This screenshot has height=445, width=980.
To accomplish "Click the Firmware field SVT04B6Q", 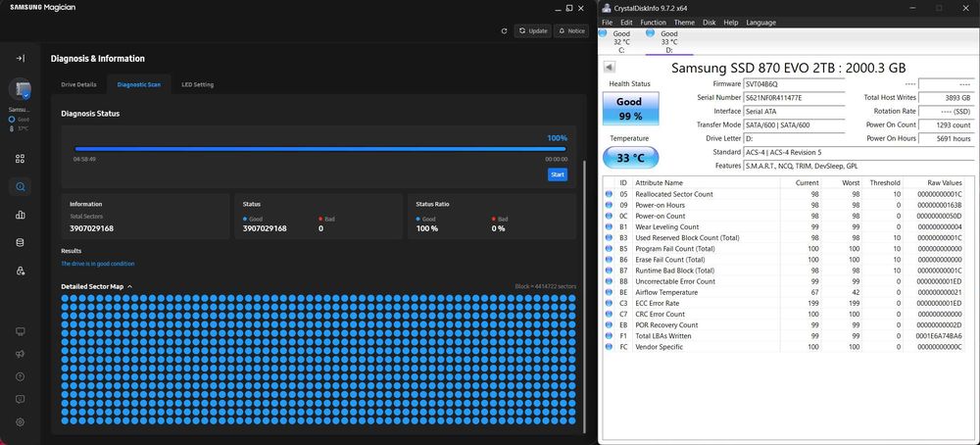I will click(x=794, y=83).
